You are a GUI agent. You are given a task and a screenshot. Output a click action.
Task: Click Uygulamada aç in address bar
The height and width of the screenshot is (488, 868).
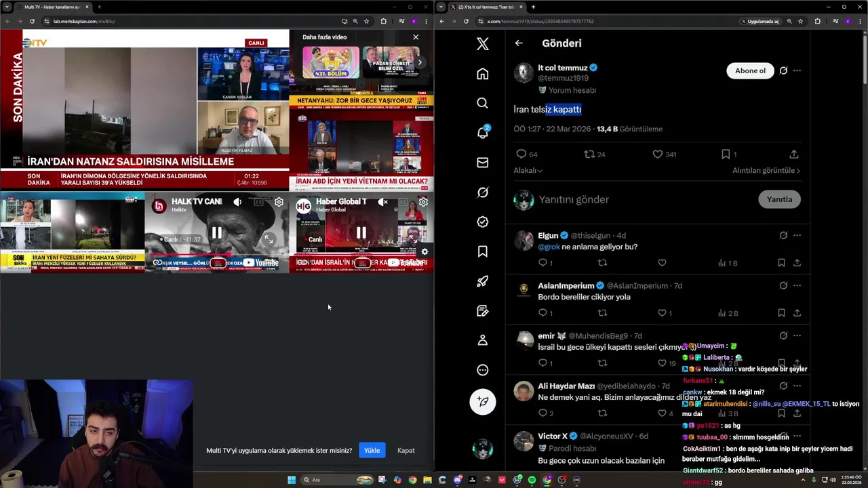tap(760, 21)
